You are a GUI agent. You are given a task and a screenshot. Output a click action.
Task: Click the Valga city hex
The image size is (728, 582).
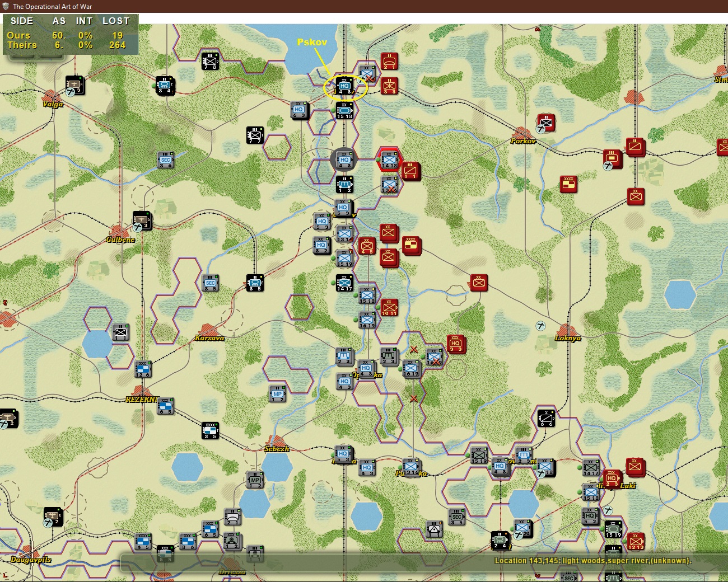point(52,96)
